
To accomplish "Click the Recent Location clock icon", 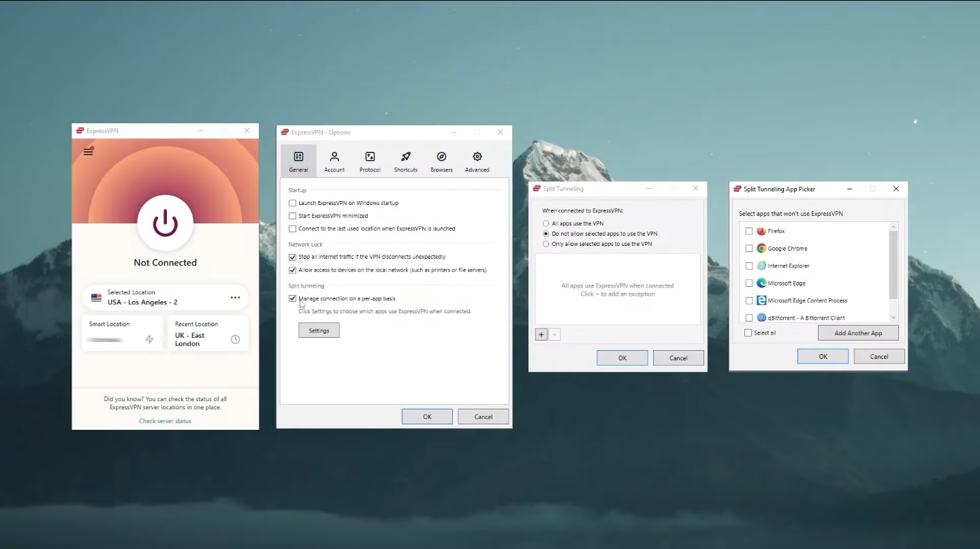I will click(235, 339).
